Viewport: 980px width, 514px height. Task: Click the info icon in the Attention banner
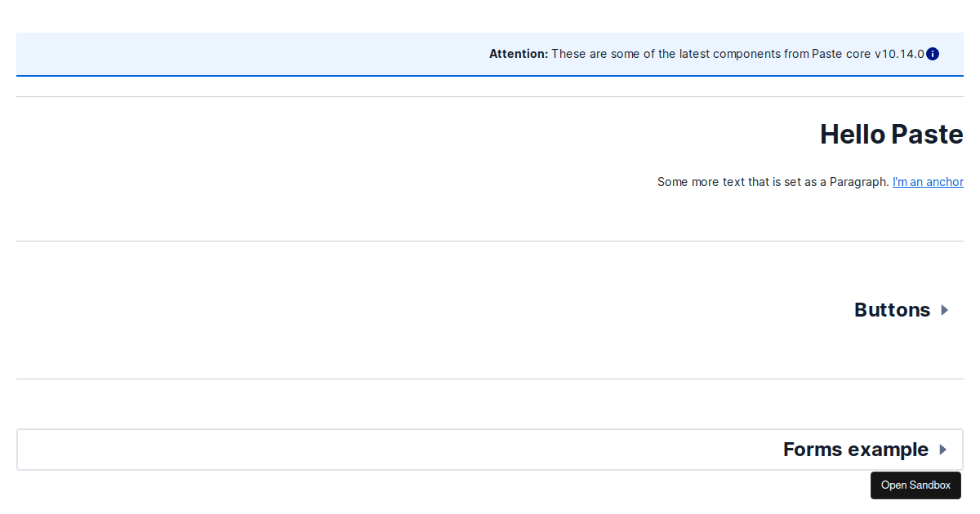(933, 54)
